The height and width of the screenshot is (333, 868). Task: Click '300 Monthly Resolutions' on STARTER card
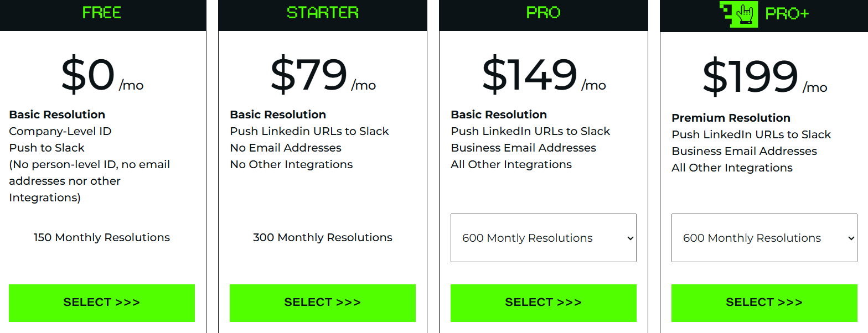pyautogui.click(x=323, y=237)
